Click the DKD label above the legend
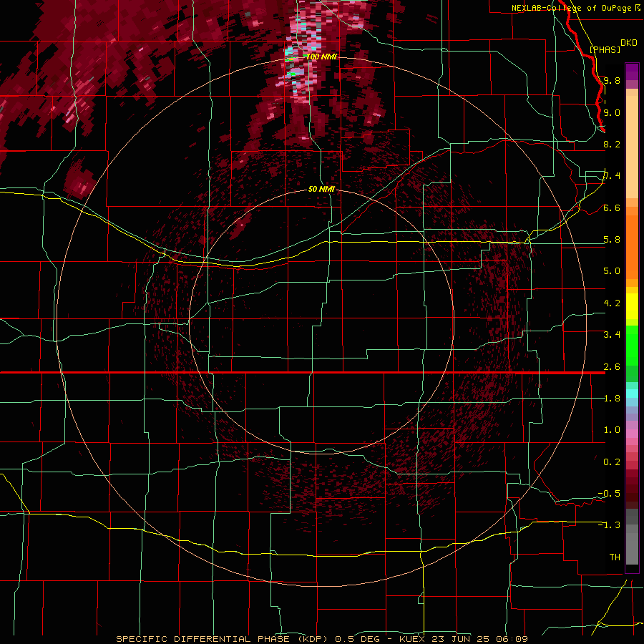The height and width of the screenshot is (644, 644). pos(629,43)
